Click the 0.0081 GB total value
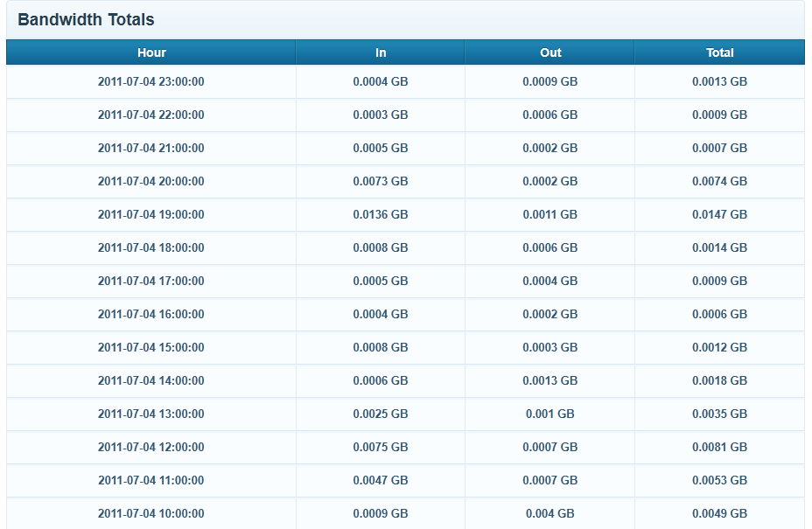The image size is (812, 529). point(719,447)
